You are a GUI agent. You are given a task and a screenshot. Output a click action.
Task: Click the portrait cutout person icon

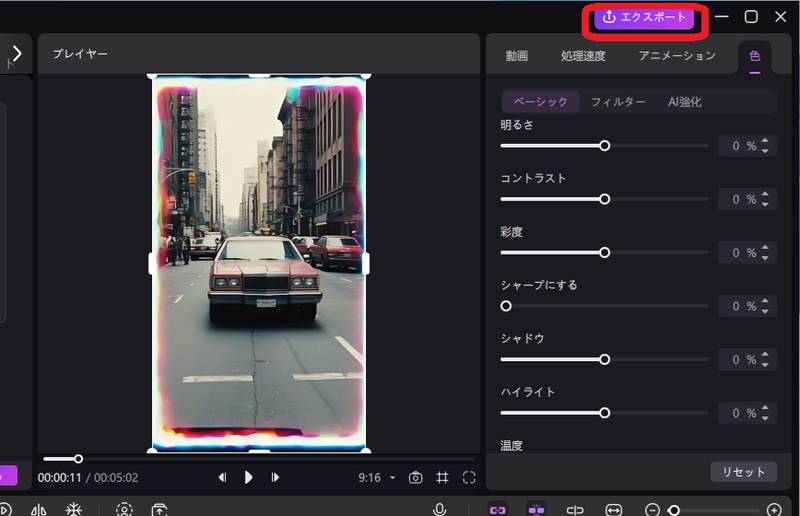point(124,509)
